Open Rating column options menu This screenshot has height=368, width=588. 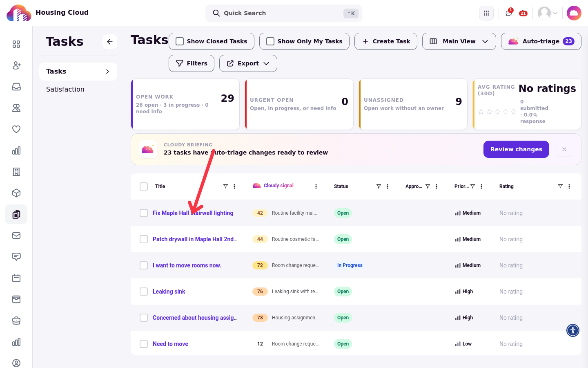(x=569, y=186)
